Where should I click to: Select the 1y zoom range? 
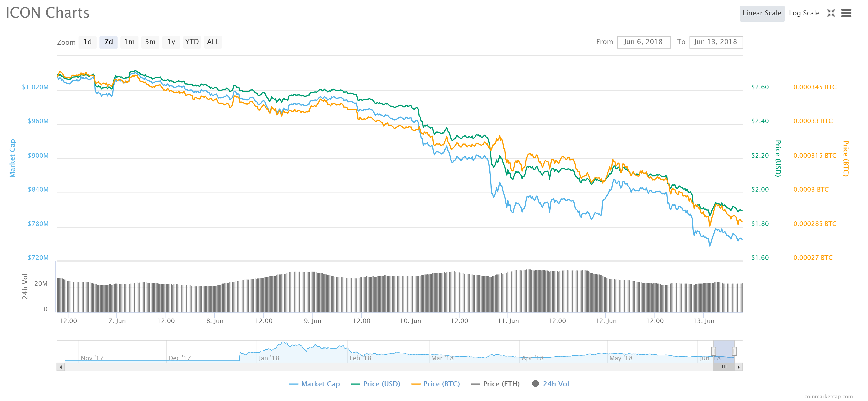171,42
